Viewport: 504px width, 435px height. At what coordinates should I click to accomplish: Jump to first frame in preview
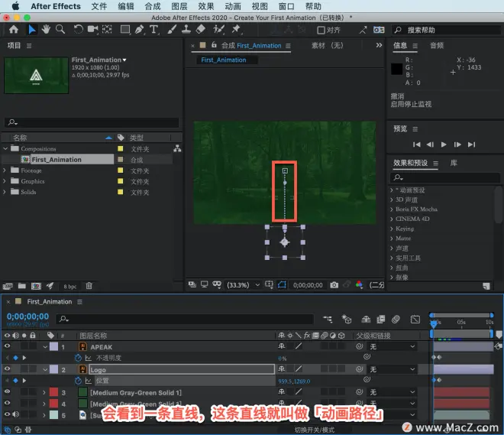coord(417,144)
